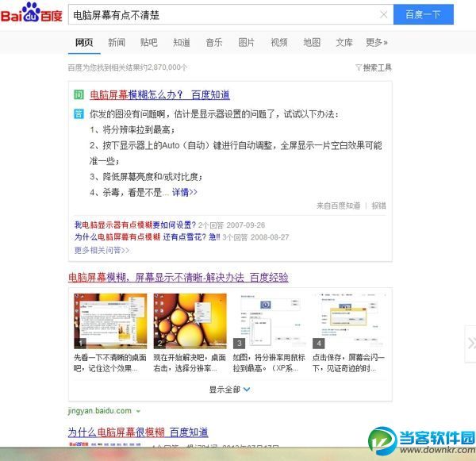The width and height of the screenshot is (476, 461).
Task: Open step 1 thumbnail of blurry desktop
Action: 110,321
